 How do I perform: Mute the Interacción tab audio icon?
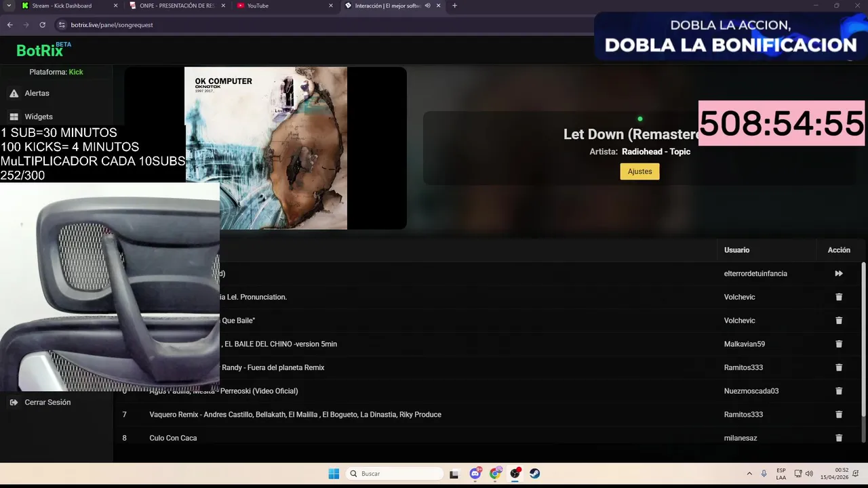[x=427, y=5]
